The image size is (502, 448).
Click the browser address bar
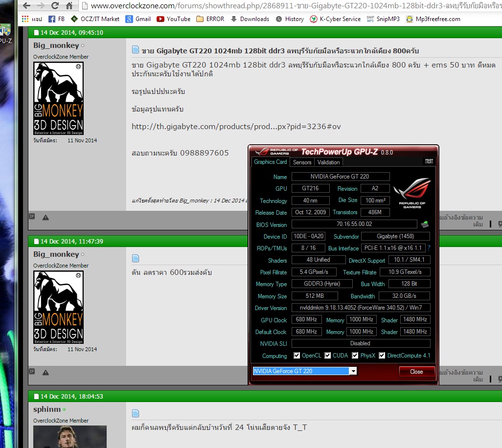[x=291, y=5]
